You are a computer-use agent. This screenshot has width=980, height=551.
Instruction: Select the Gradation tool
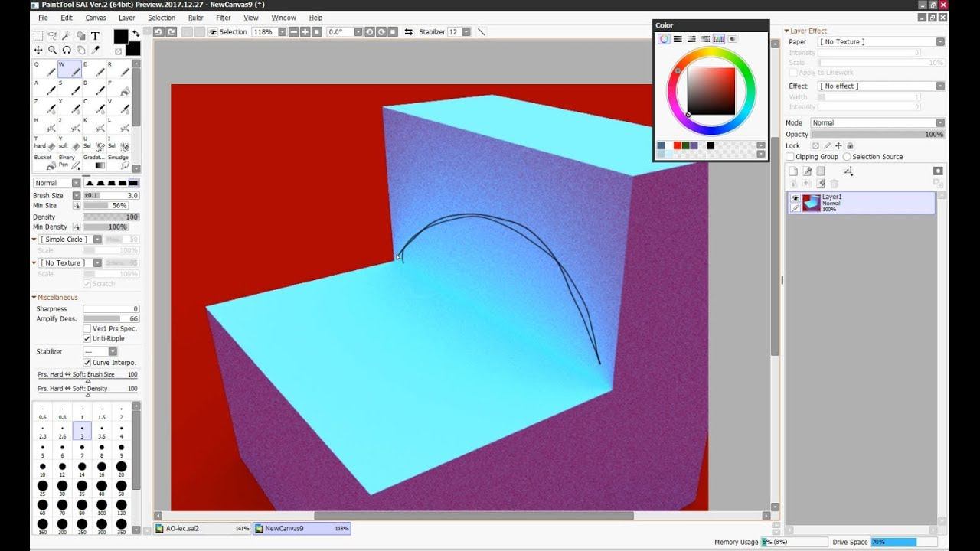93,161
